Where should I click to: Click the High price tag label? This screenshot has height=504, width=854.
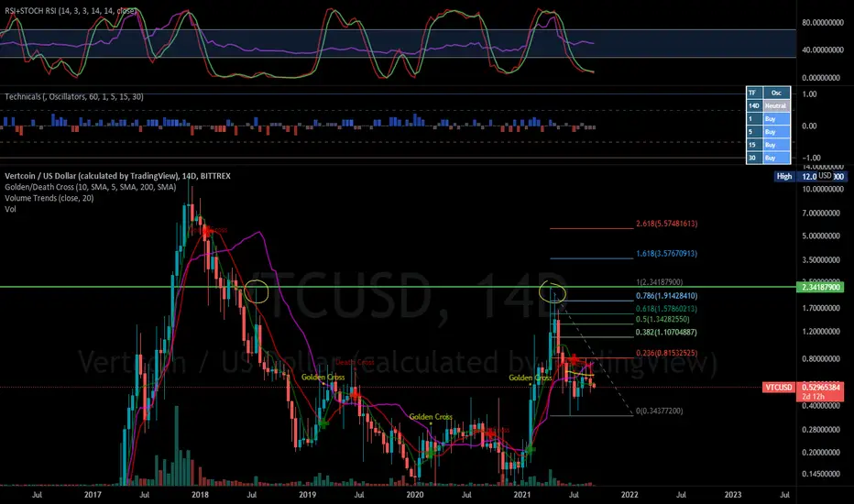784,177
